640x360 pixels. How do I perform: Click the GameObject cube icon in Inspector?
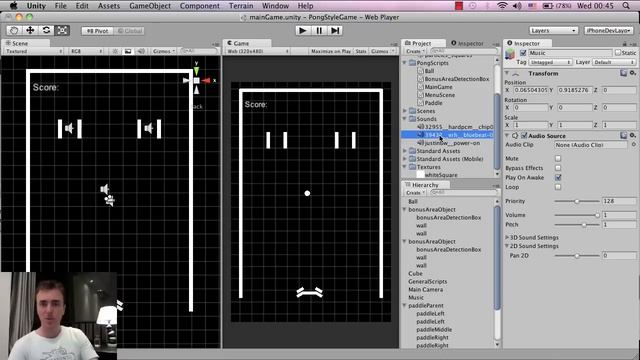coord(510,54)
